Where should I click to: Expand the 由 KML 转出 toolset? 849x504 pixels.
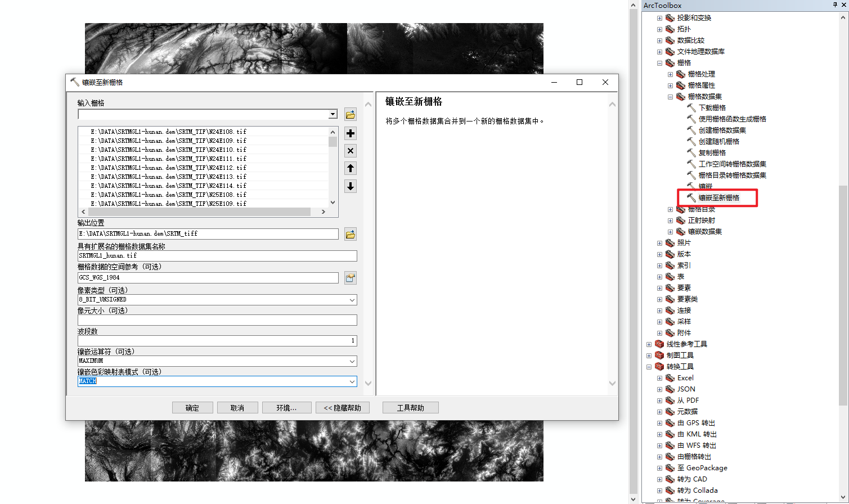(659, 434)
